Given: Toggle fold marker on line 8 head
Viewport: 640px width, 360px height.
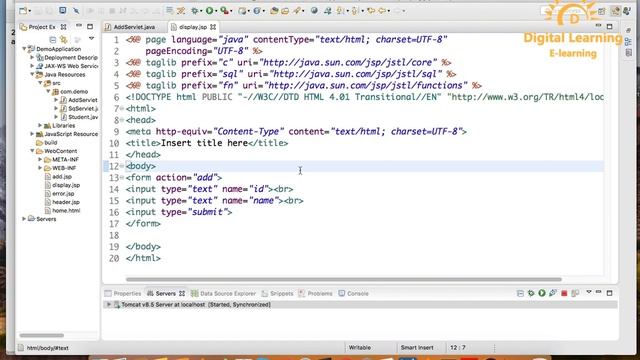Looking at the screenshot, I should pos(122,120).
